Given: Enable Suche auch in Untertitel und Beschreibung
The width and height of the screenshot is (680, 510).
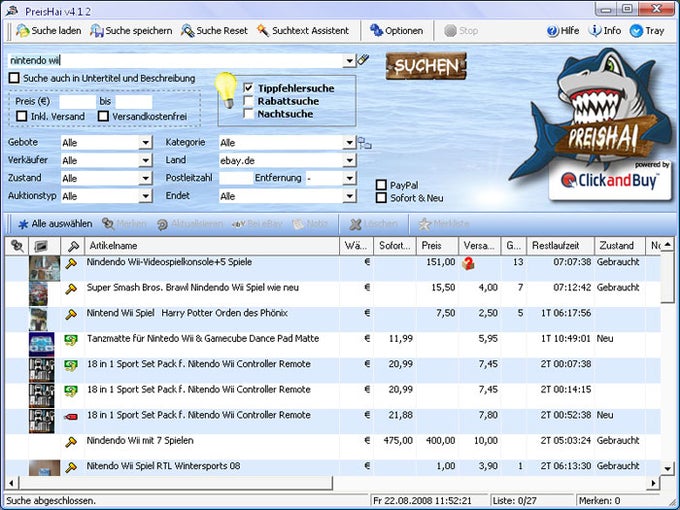Looking at the screenshot, I should click(14, 78).
